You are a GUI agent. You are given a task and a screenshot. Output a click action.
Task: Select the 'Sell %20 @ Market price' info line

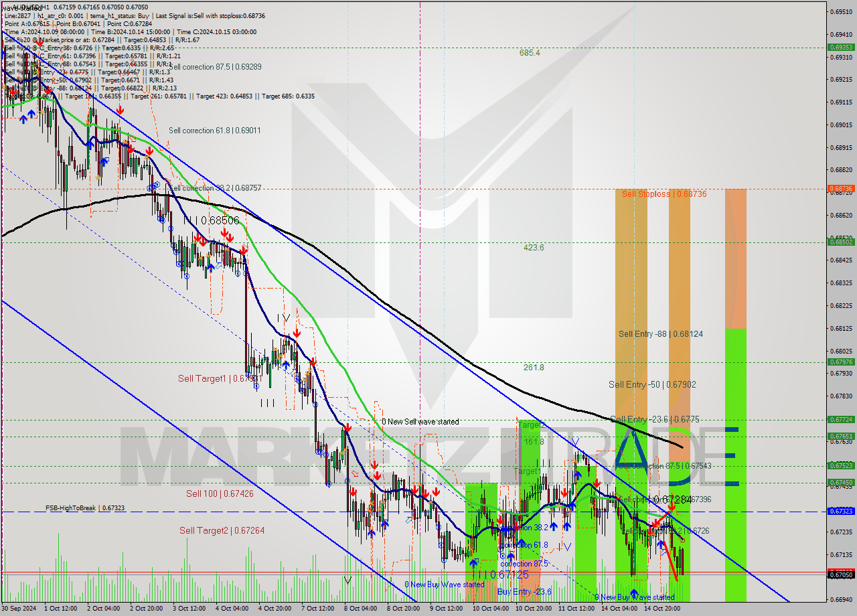[102, 40]
